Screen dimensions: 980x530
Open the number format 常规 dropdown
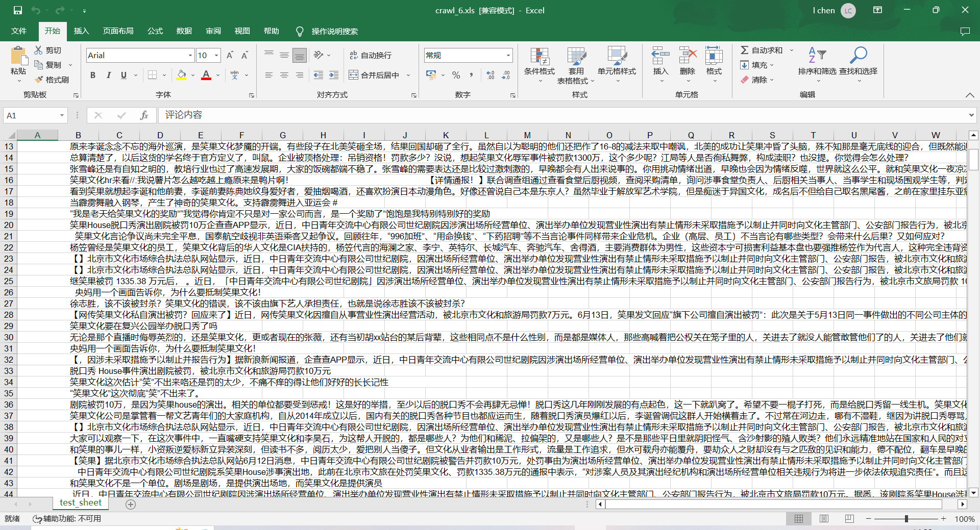coord(508,55)
